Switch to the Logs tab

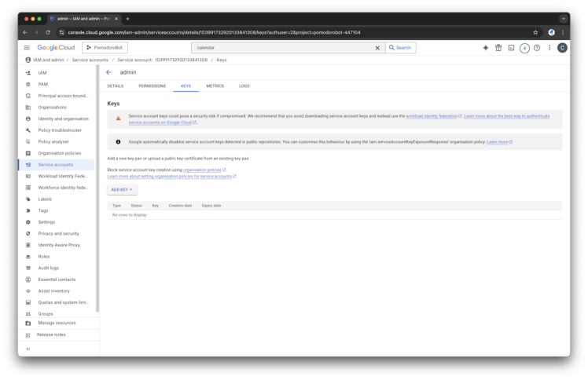tap(244, 86)
